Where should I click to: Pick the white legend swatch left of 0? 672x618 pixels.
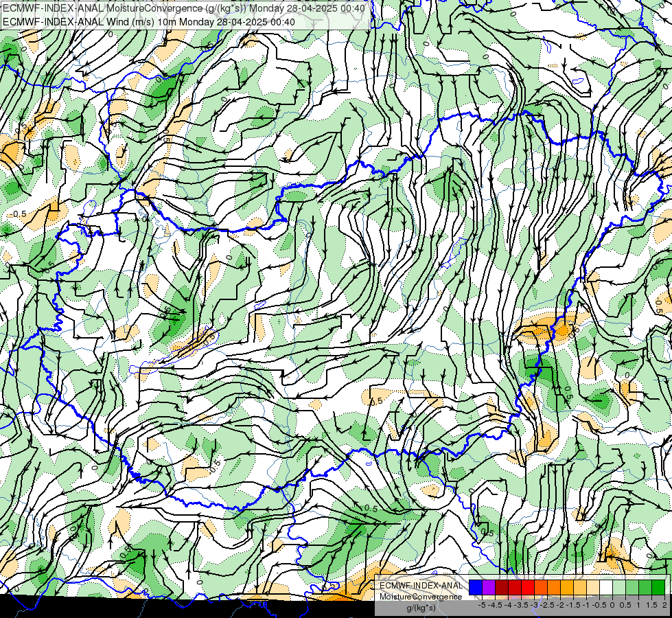pos(606,588)
